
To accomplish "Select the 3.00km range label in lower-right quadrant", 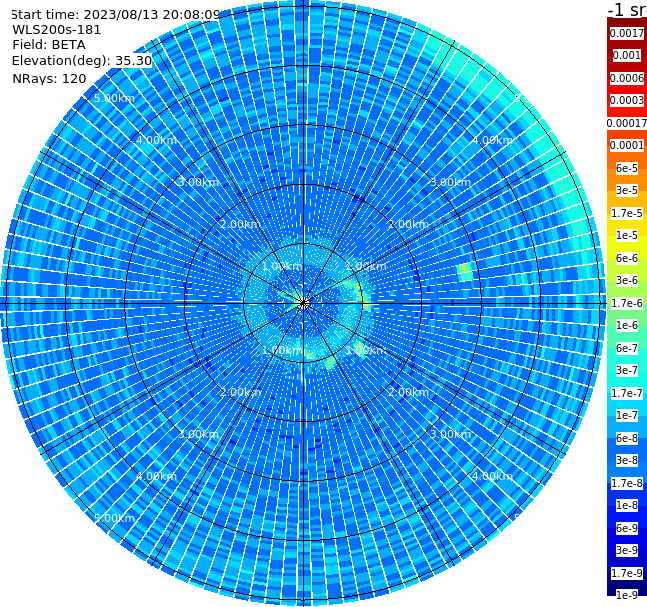I will [x=450, y=434].
